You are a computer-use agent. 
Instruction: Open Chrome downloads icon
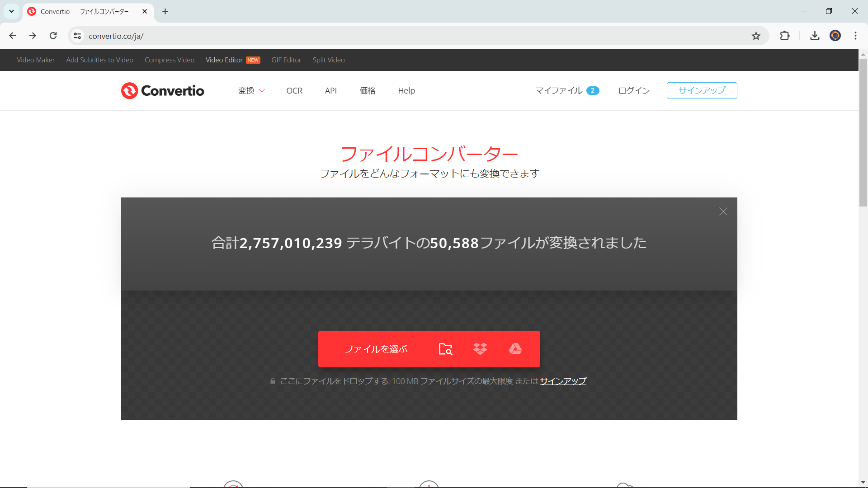(815, 36)
